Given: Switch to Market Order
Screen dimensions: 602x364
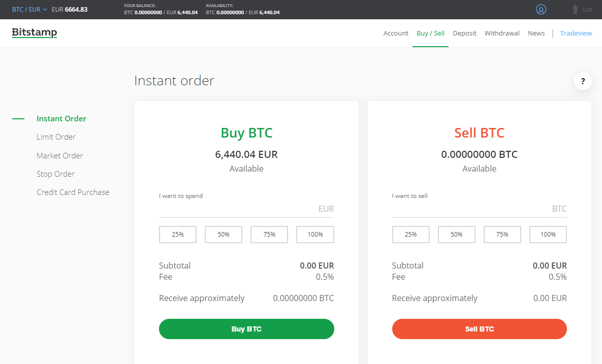Looking at the screenshot, I should click(59, 155).
